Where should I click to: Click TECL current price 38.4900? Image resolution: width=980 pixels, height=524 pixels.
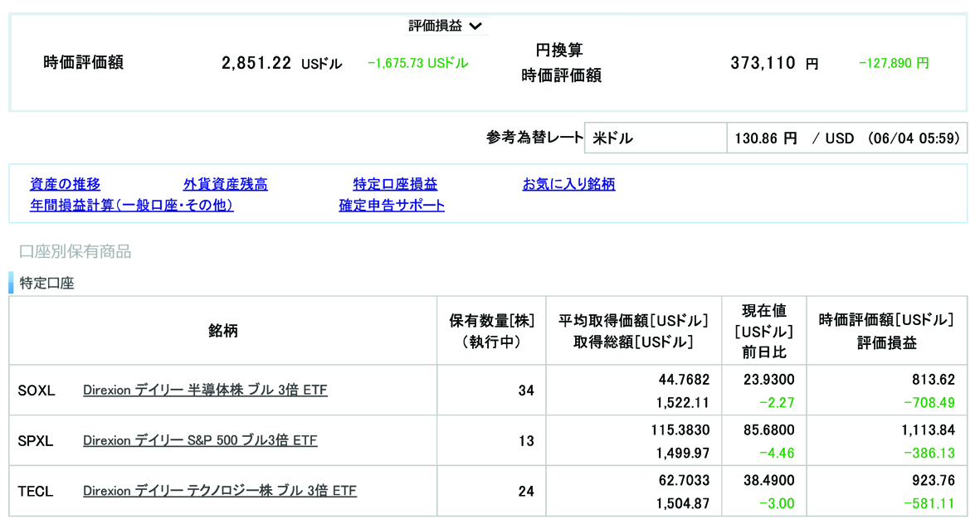pos(768,481)
